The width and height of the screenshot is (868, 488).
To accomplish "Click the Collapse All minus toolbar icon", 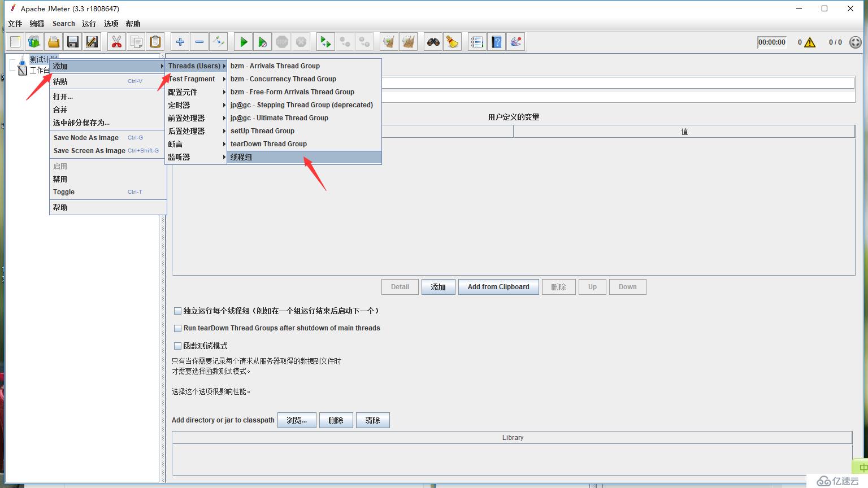I will pyautogui.click(x=199, y=42).
